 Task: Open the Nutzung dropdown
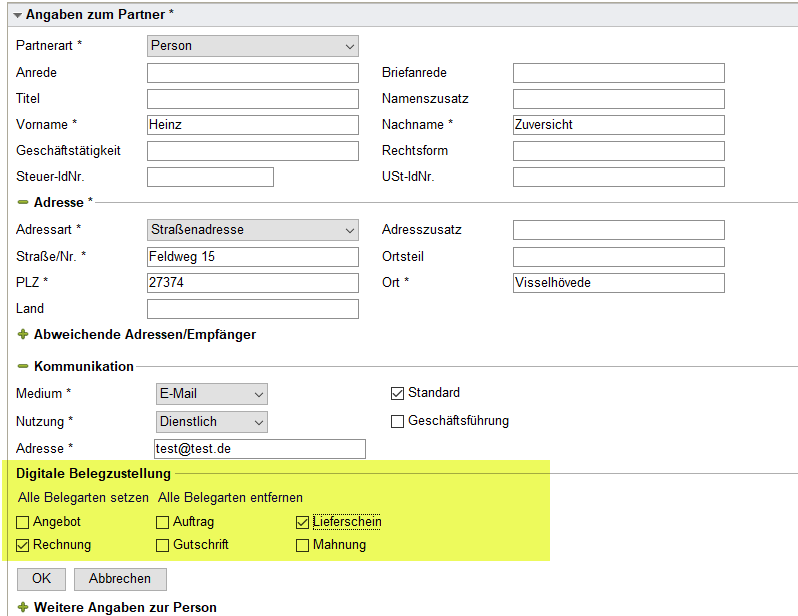[x=212, y=422]
